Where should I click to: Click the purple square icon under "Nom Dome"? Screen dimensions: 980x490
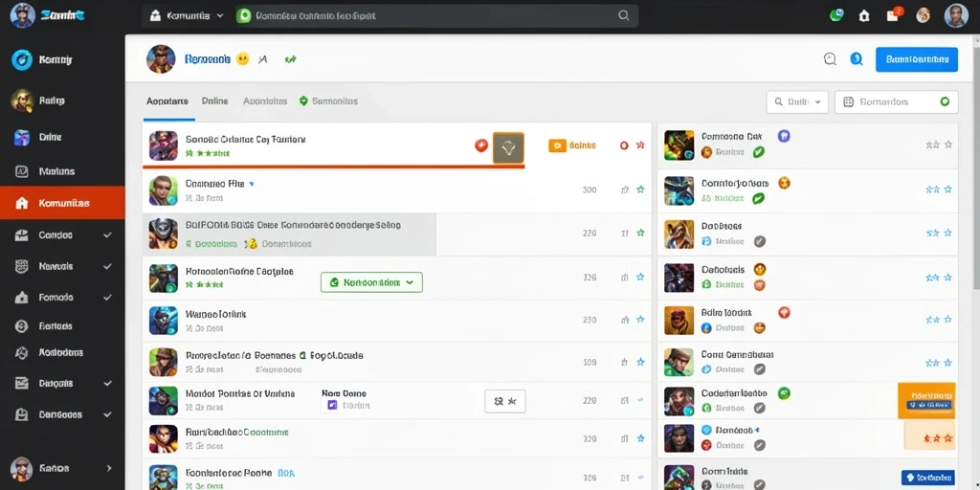click(331, 406)
